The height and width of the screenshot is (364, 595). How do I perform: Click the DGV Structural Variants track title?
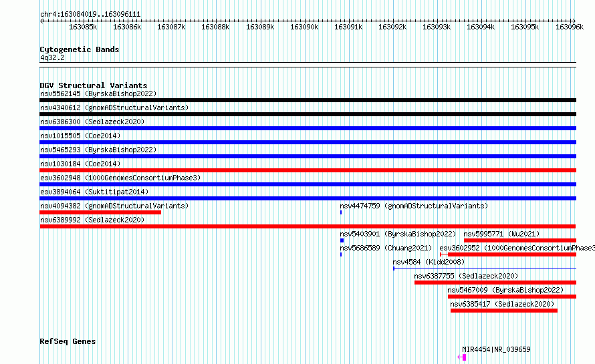tap(94, 85)
